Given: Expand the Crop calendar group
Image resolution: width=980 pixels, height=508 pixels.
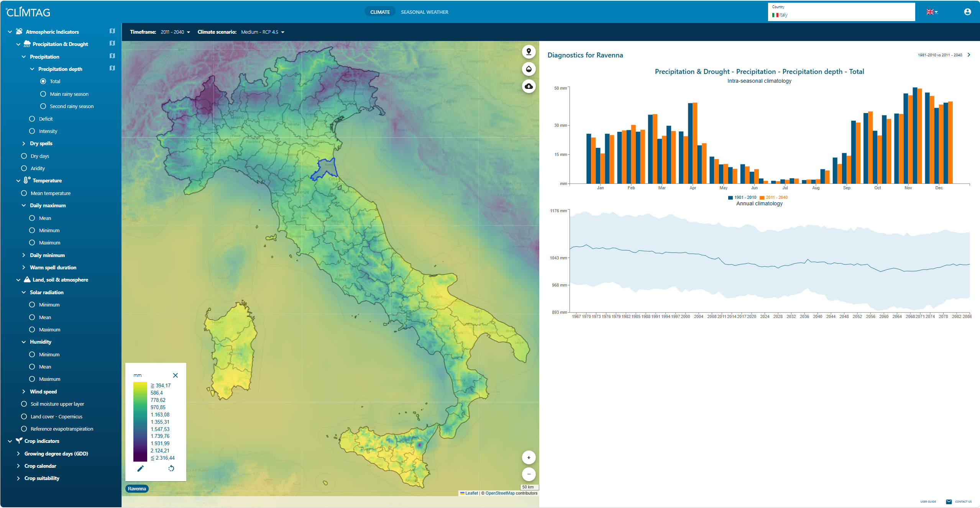Looking at the screenshot, I should (x=18, y=466).
